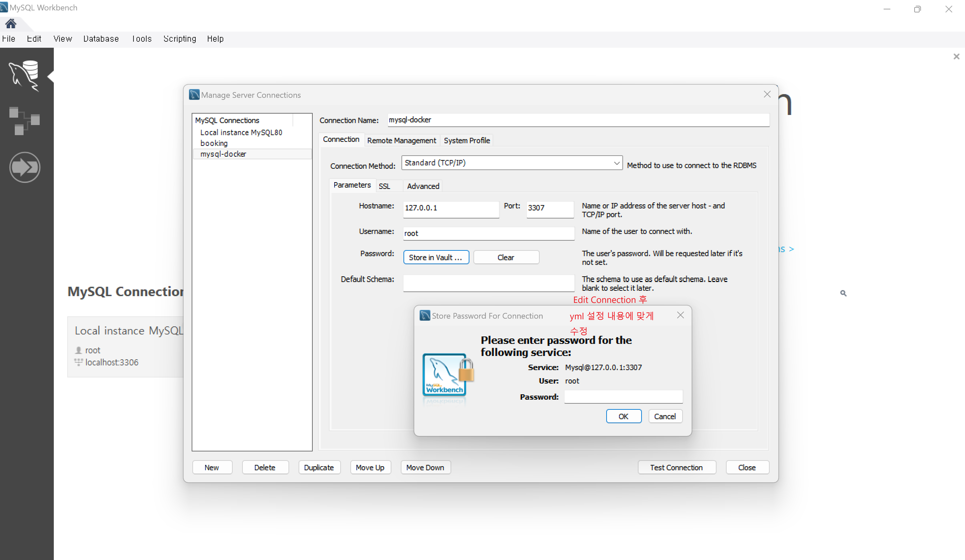965x560 pixels.
Task: Open the models sidebar icon
Action: tap(25, 121)
